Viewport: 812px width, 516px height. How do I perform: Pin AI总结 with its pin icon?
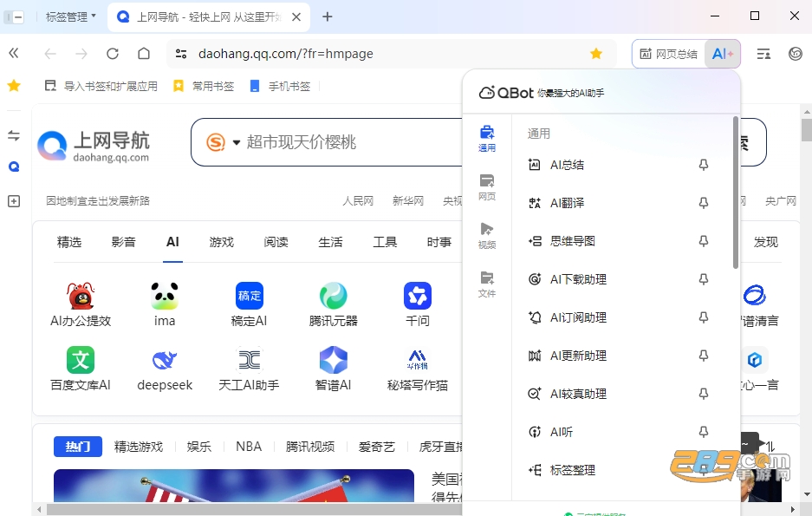(x=704, y=165)
